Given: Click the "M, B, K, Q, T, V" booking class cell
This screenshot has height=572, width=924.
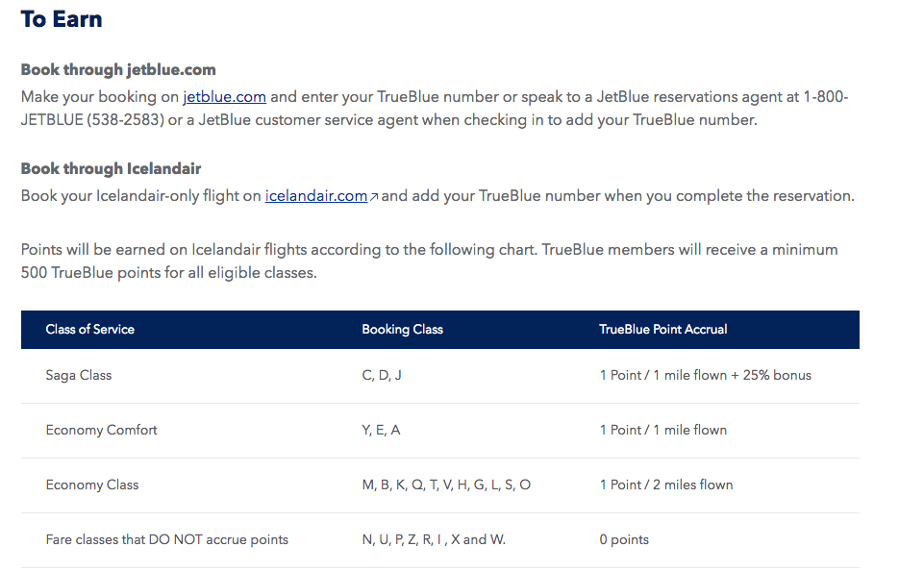Looking at the screenshot, I should (446, 485).
